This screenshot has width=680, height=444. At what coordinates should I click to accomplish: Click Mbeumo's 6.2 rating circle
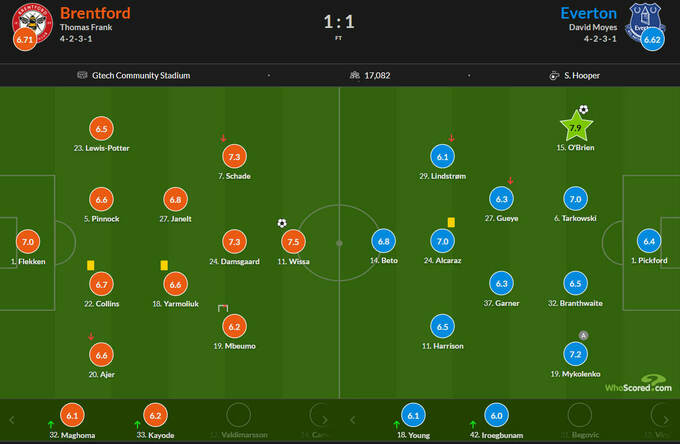[x=235, y=326]
